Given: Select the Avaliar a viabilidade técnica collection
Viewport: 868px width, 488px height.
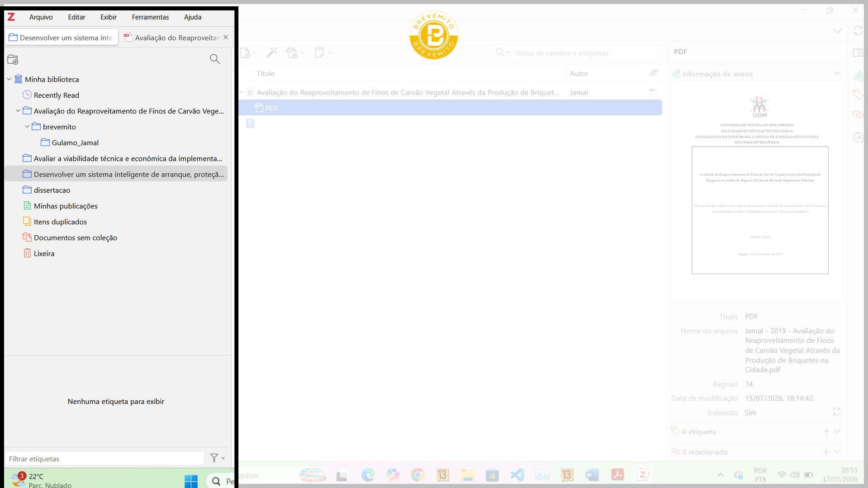Looking at the screenshot, I should (122, 158).
